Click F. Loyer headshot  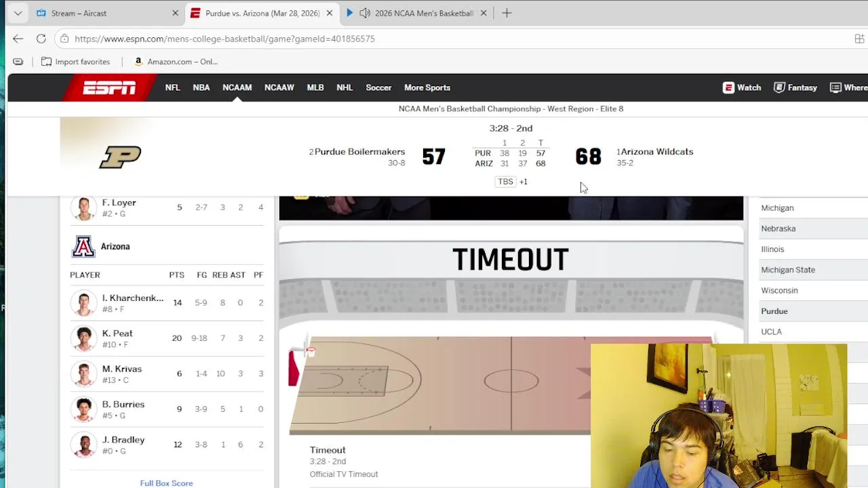84,208
